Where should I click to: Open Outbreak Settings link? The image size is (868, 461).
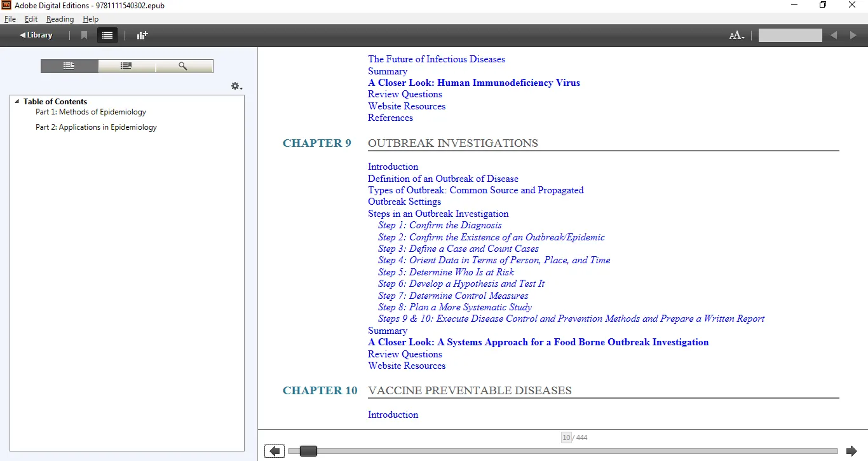[404, 202]
